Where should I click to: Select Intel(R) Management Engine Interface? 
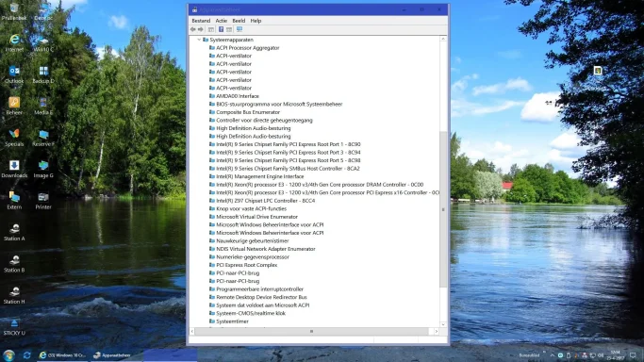[x=259, y=176]
